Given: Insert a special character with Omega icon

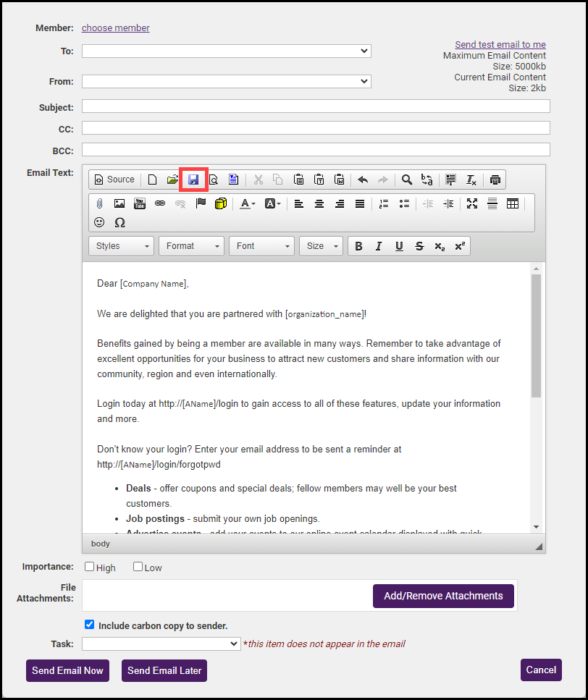Looking at the screenshot, I should coord(119,222).
